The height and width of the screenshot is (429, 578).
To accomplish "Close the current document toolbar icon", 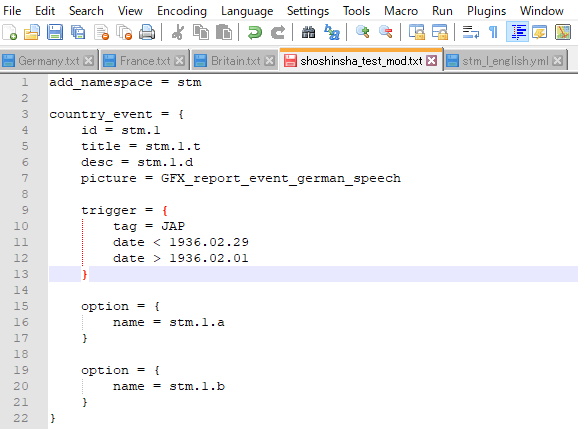I will (x=101, y=32).
